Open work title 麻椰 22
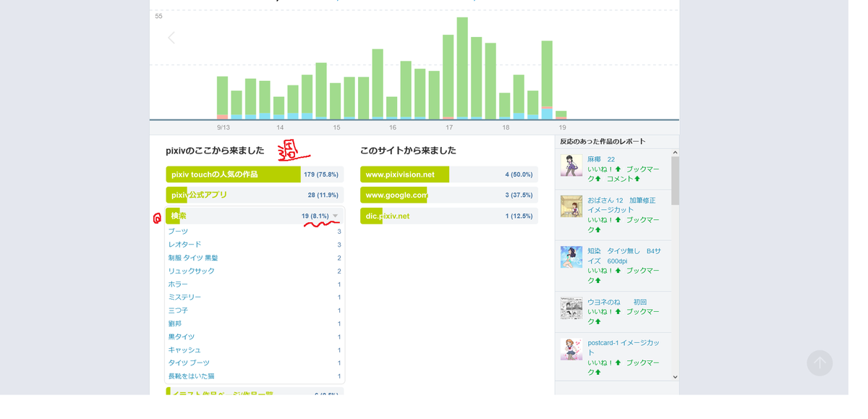 601,159
